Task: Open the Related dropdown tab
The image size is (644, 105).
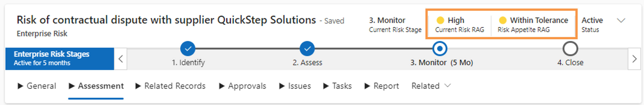Action: tap(431, 86)
